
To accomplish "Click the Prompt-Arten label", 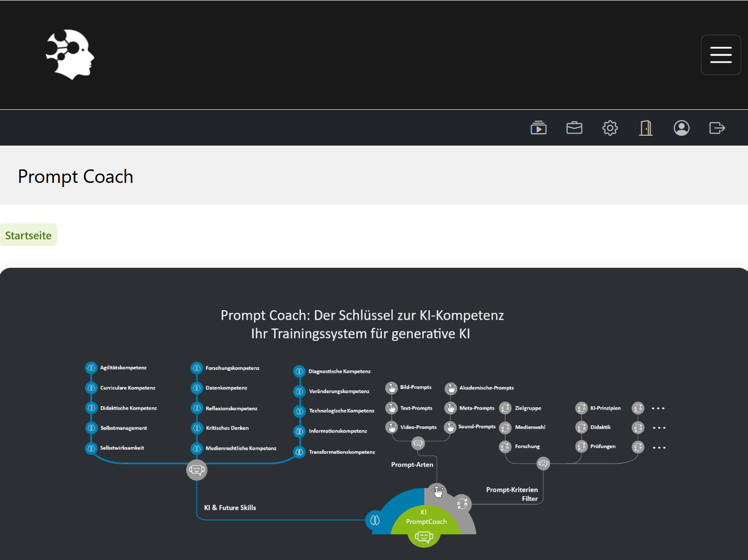I will pos(412,465).
